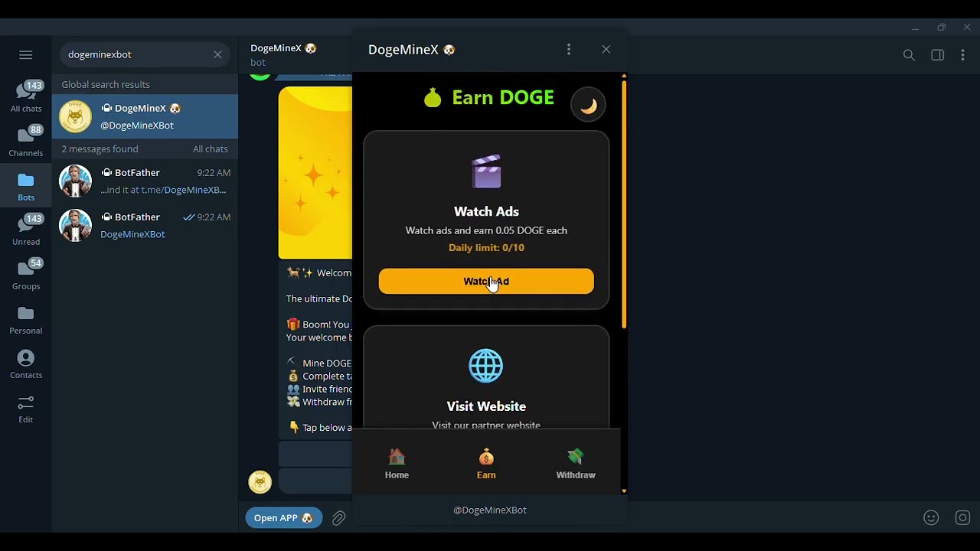Restore the Telegram window size
The width and height of the screenshot is (980, 551).
point(941,28)
